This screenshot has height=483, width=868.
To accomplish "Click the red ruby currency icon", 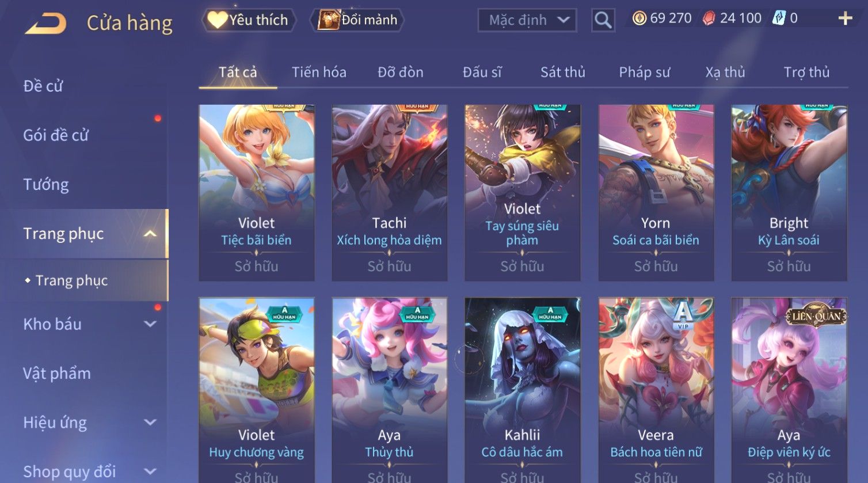I will point(709,18).
